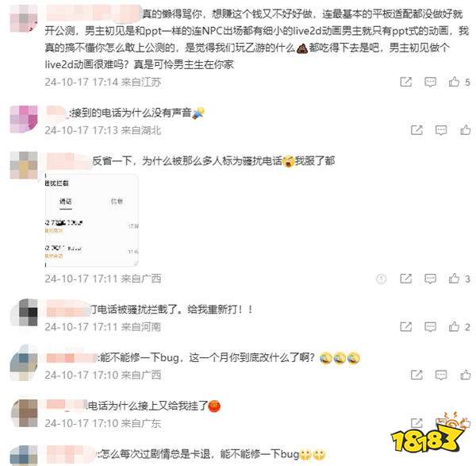This screenshot has width=476, height=466.
Task: Open avatar of the Henan commenter
Action: (x=24, y=312)
